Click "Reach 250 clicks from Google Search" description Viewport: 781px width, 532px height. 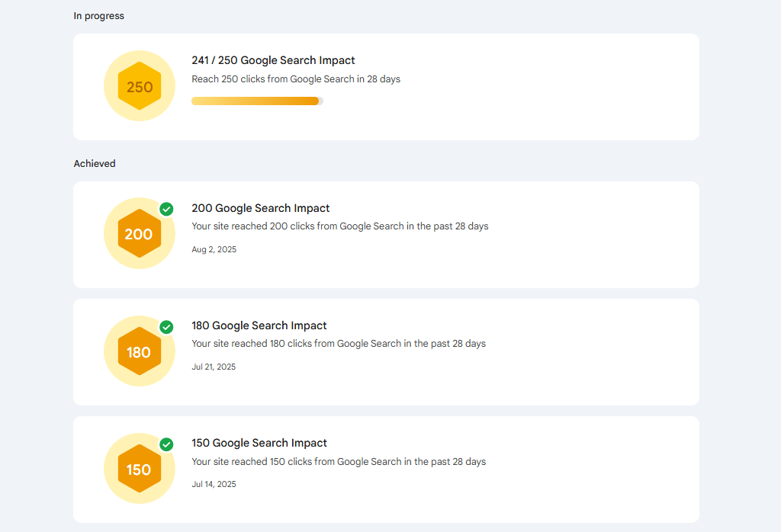click(x=295, y=79)
